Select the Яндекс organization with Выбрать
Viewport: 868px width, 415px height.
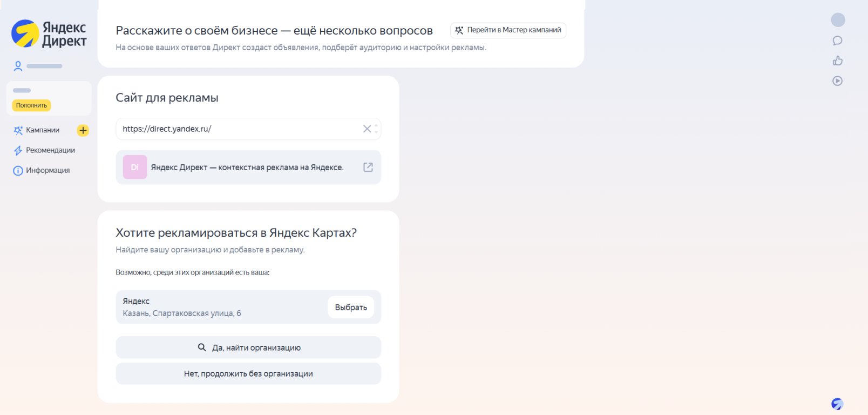point(351,307)
